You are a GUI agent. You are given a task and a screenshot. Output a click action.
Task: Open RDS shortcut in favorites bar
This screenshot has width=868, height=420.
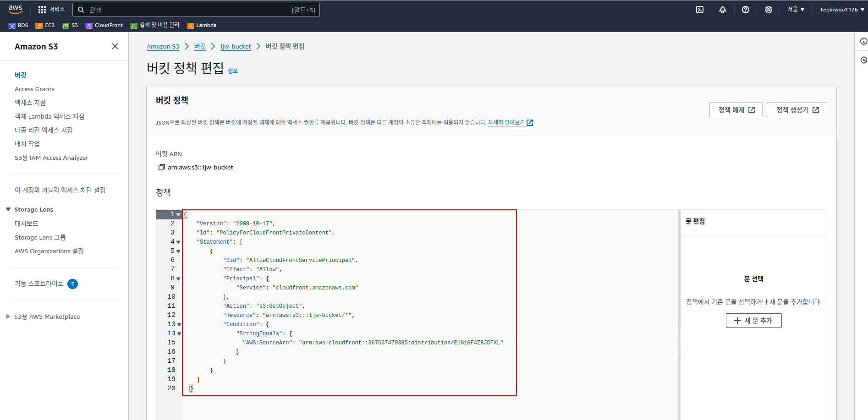(x=18, y=26)
